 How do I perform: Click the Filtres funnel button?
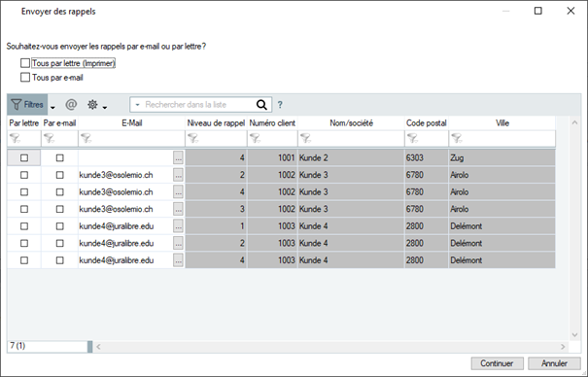pos(27,105)
